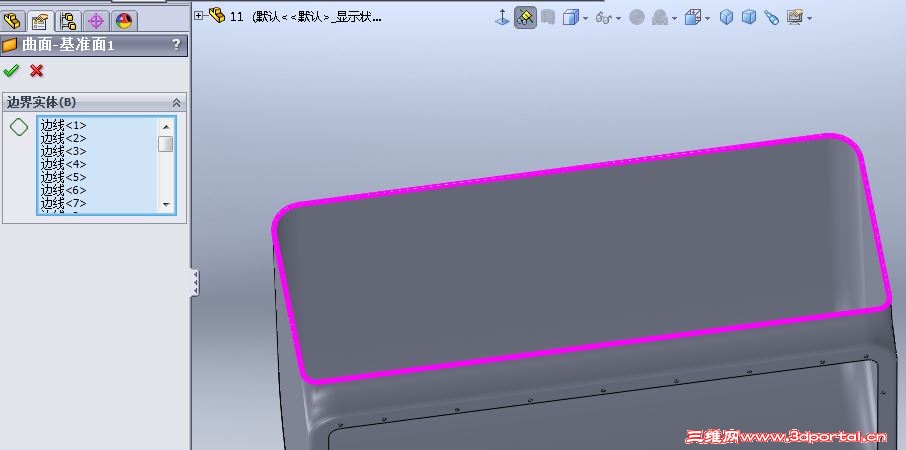Select part name 11 (默认<<默认>_显示状...
The width and height of the screenshot is (906, 450).
pyautogui.click(x=306, y=17)
